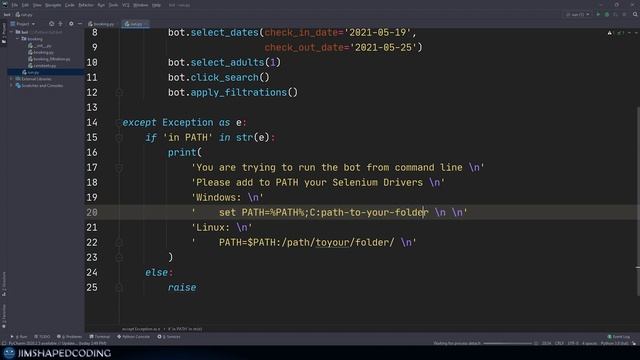
Task: Select run.py in project tree
Action: [31, 72]
